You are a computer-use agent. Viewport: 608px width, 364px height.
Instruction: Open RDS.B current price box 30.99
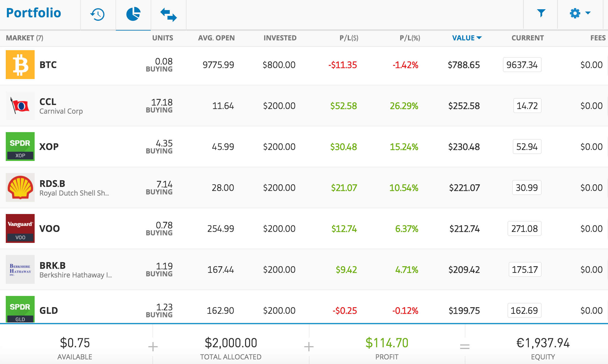[527, 187]
